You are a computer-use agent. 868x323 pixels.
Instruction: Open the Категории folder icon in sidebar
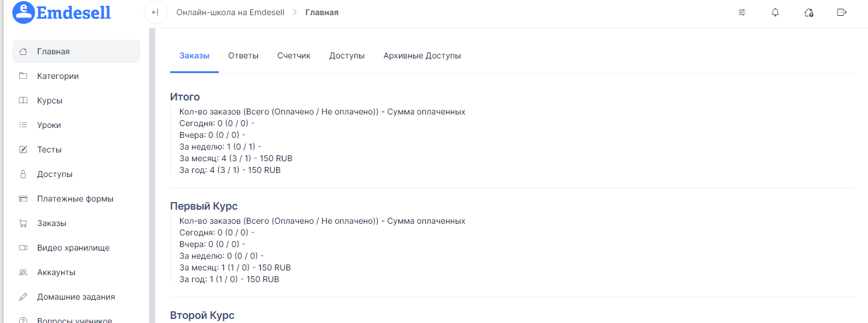tap(23, 76)
